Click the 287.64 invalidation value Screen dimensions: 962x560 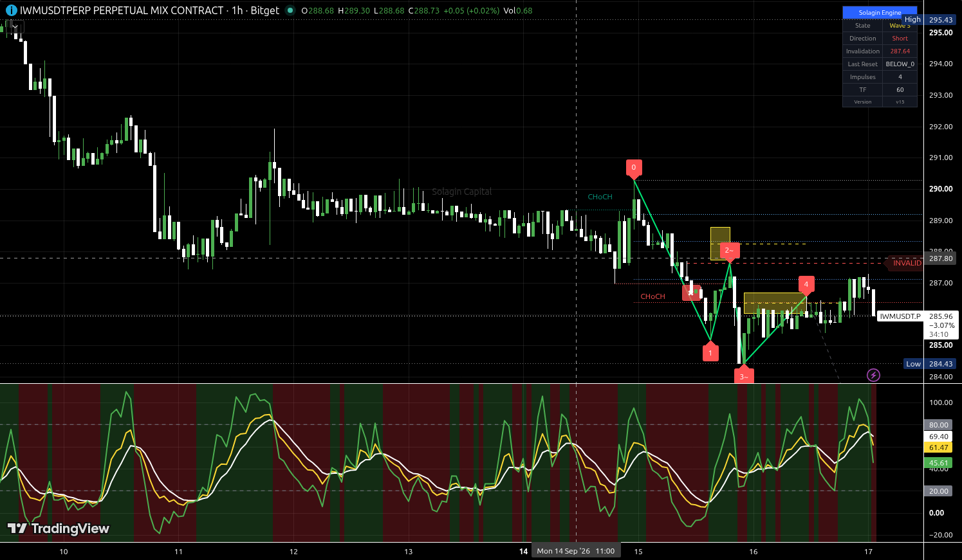(900, 51)
